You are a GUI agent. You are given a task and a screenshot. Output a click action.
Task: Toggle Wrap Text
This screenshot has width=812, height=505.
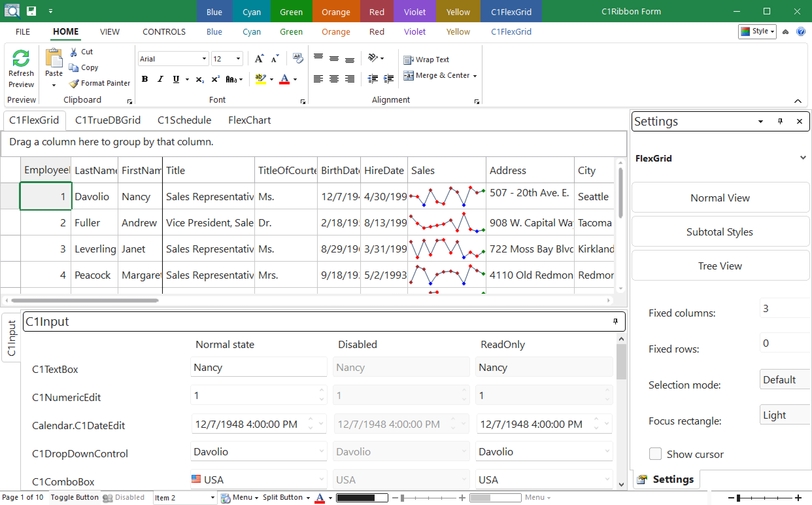coord(426,60)
